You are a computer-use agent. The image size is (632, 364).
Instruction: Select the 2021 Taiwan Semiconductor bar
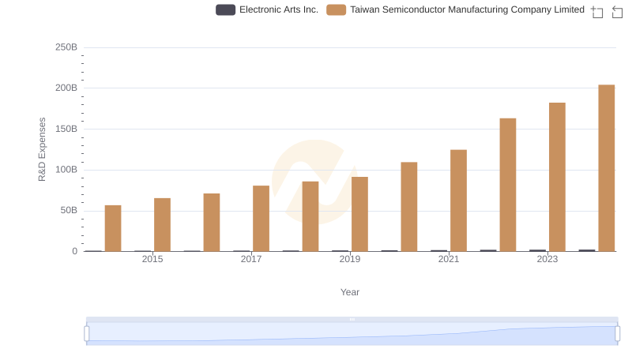(x=458, y=201)
